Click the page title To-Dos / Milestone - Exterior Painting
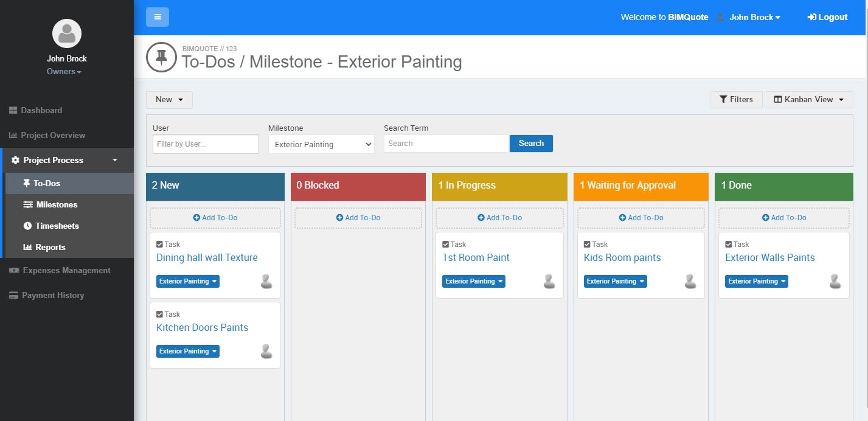The width and height of the screenshot is (868, 421). 322,62
